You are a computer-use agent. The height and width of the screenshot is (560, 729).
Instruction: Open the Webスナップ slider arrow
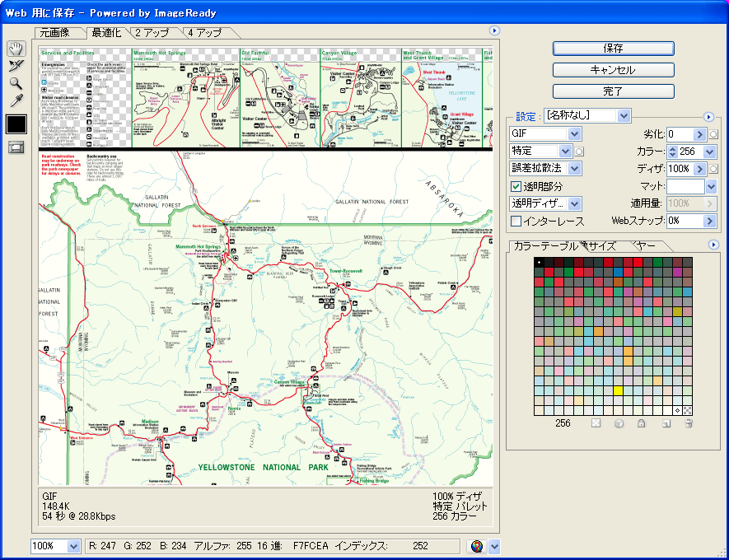click(x=710, y=221)
